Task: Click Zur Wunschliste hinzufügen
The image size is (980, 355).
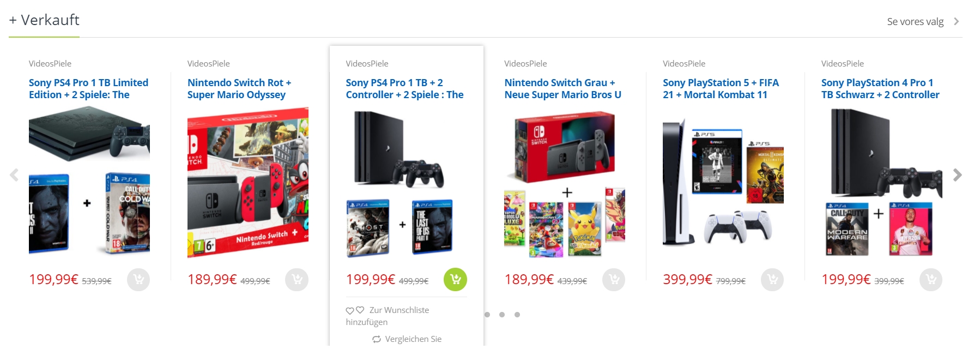Action: point(388,316)
